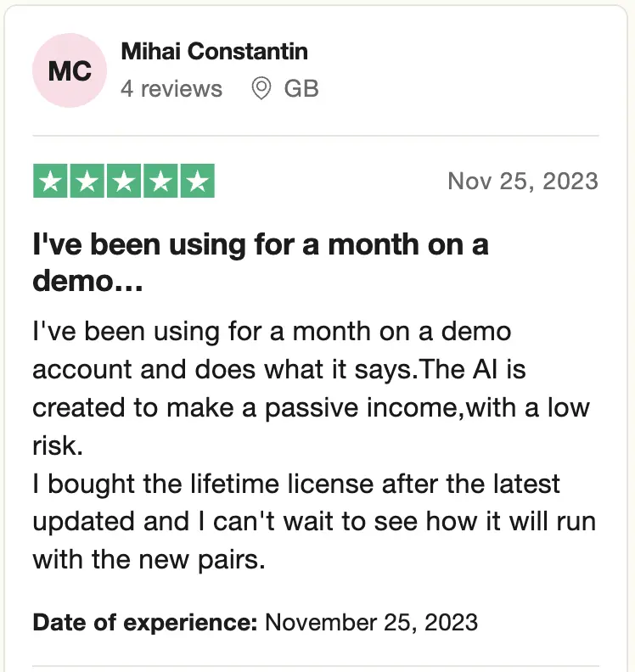Click the location pin icon
635x672 pixels.
pos(262,88)
